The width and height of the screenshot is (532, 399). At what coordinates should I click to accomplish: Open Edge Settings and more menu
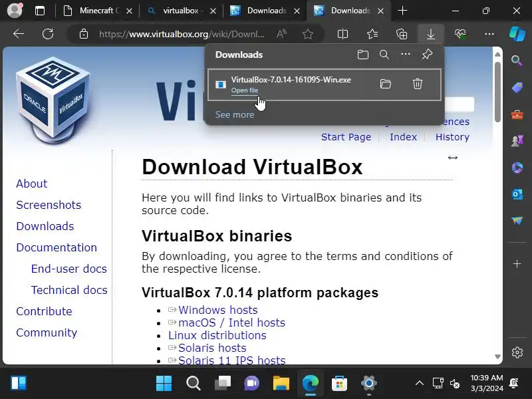[x=489, y=34]
